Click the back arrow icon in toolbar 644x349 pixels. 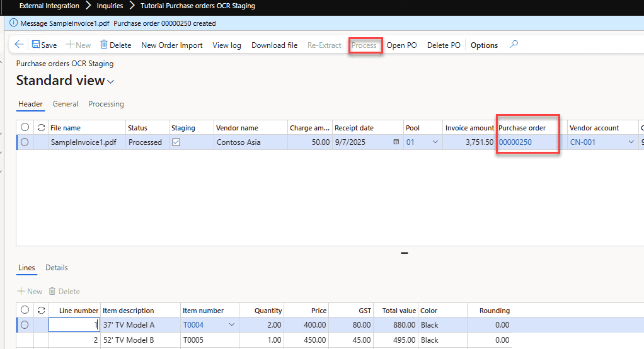[x=19, y=45]
